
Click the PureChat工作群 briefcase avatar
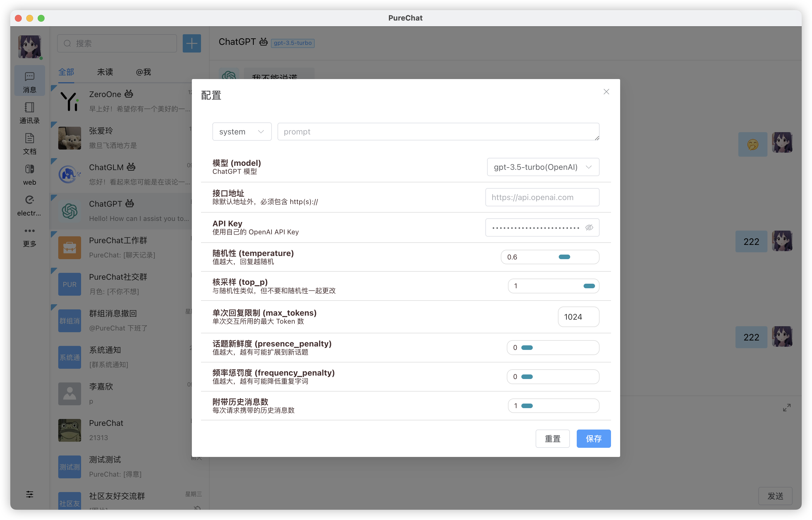(x=70, y=247)
